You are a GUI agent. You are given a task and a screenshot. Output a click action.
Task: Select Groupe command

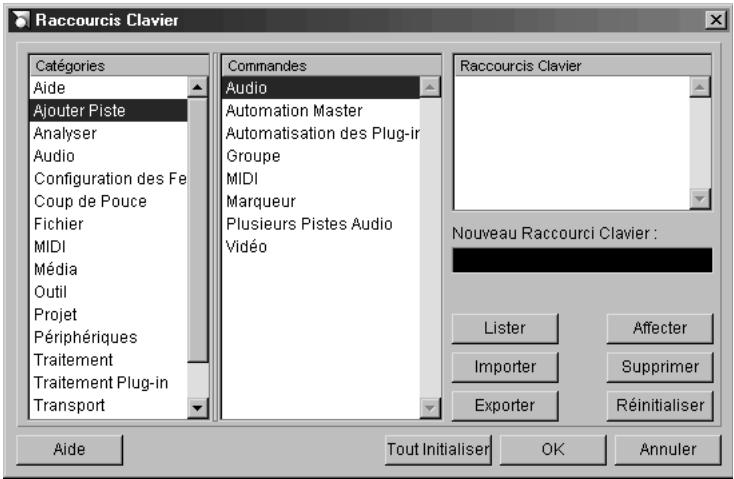click(x=321, y=156)
